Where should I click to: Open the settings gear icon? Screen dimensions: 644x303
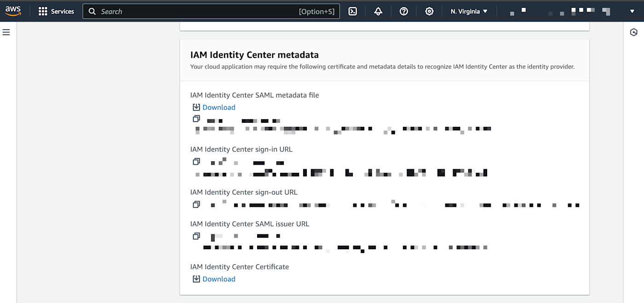coord(429,11)
